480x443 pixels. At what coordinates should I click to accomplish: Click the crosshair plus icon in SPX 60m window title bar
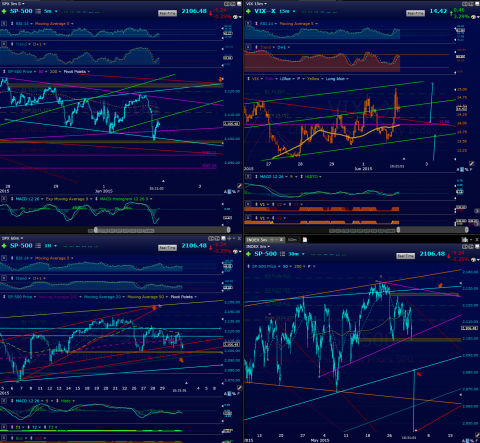[229, 238]
